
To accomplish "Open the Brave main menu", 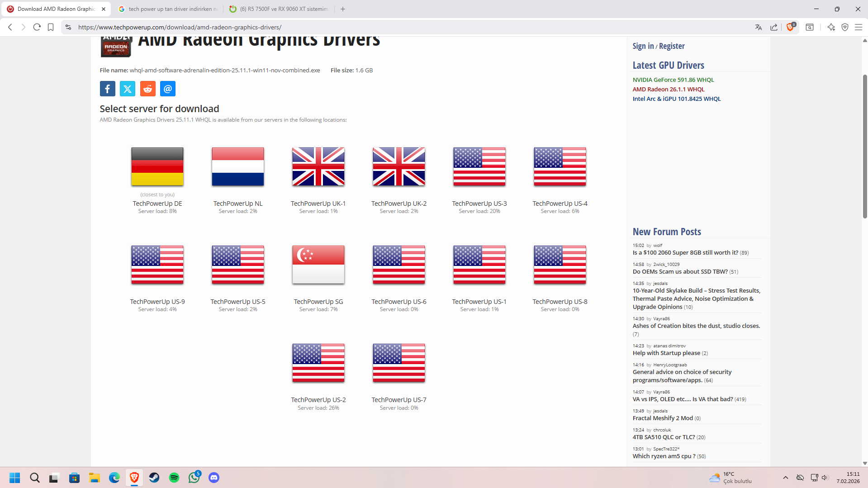I will click(x=859, y=27).
